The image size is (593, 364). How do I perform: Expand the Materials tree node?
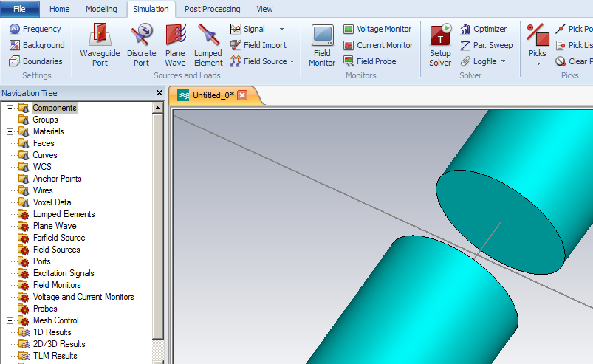(x=10, y=131)
